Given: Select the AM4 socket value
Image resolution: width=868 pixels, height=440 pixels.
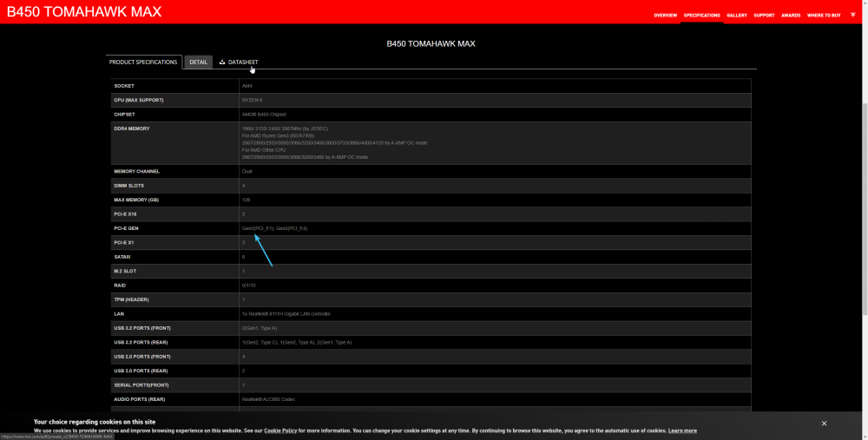Looking at the screenshot, I should (247, 86).
